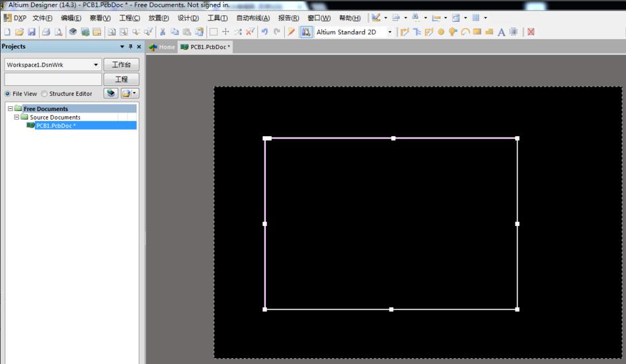Viewport: 626px width, 364px height.
Task: Activate the Select Inside Area tool
Action: point(214,32)
